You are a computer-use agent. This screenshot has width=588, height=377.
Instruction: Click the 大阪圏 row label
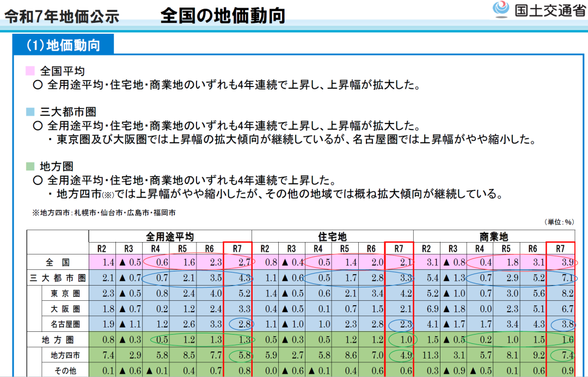(x=65, y=309)
